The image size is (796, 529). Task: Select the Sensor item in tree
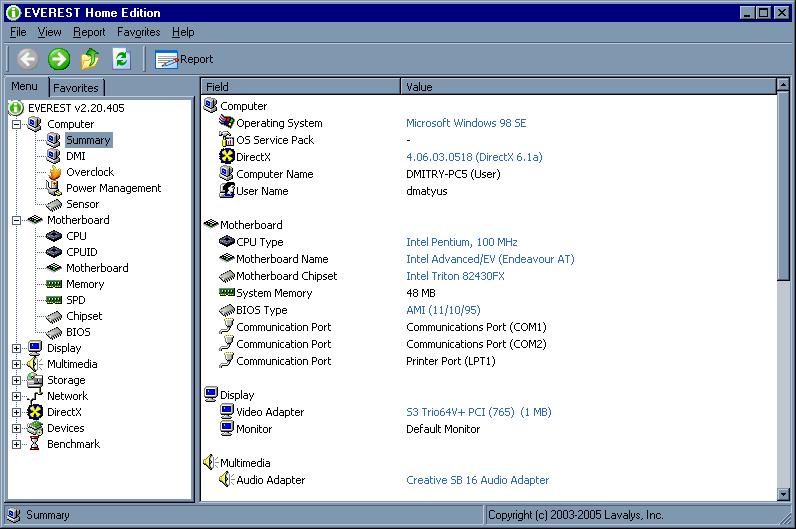[x=82, y=204]
